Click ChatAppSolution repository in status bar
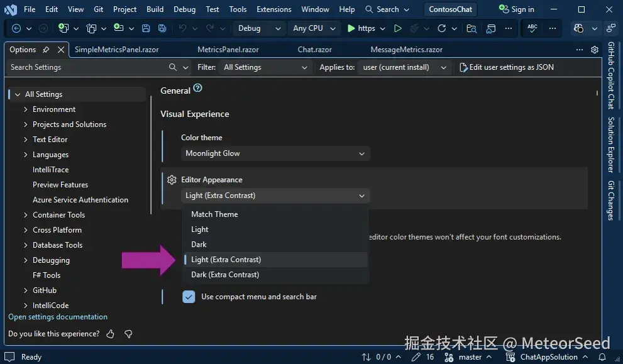The width and height of the screenshot is (623, 364). point(547,357)
